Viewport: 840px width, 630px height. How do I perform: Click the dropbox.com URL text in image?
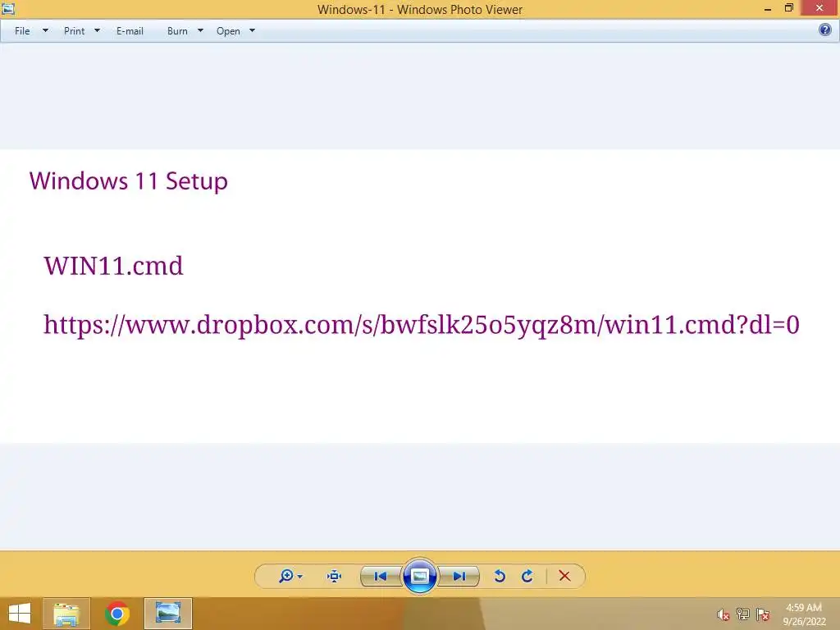pyautogui.click(x=421, y=325)
